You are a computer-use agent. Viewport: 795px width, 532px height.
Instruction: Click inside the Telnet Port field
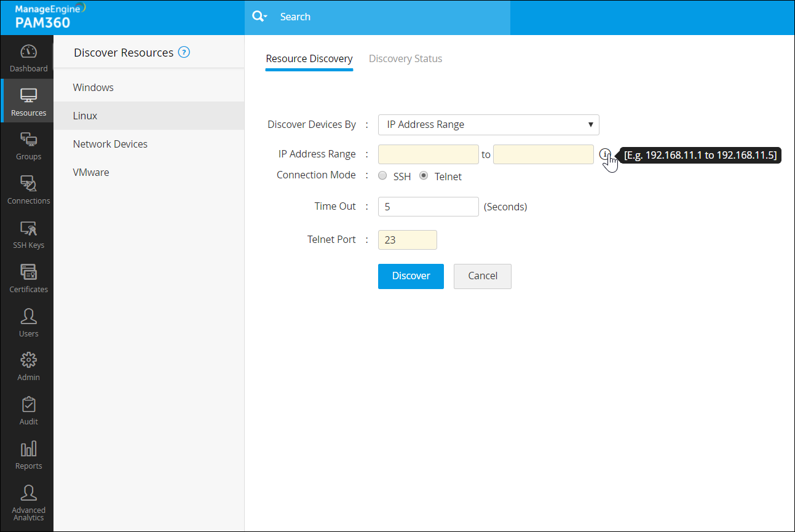[x=407, y=239]
